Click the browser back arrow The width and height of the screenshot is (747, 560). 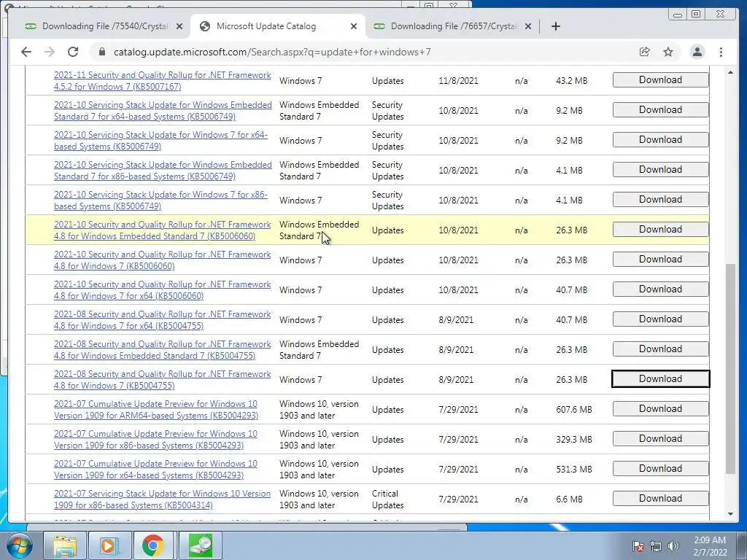click(26, 52)
